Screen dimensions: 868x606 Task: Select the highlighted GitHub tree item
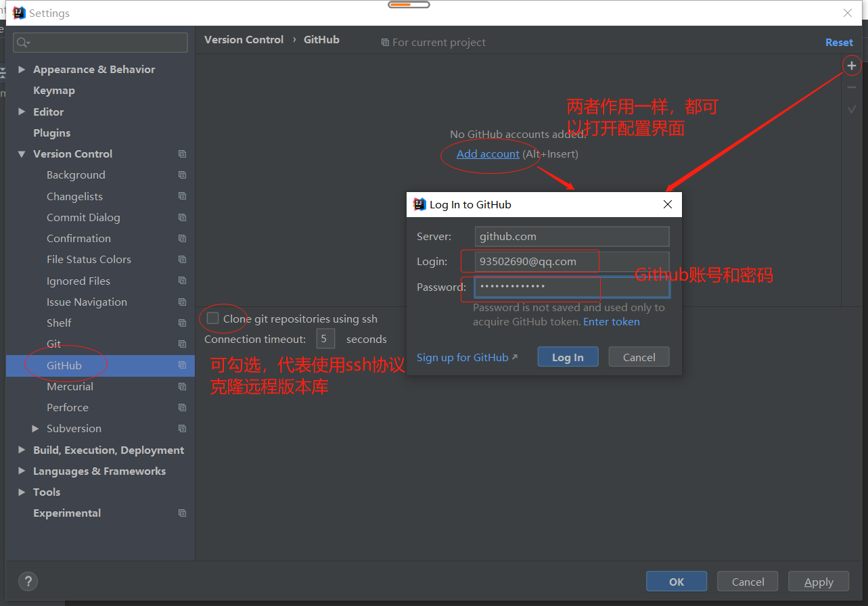click(100, 365)
